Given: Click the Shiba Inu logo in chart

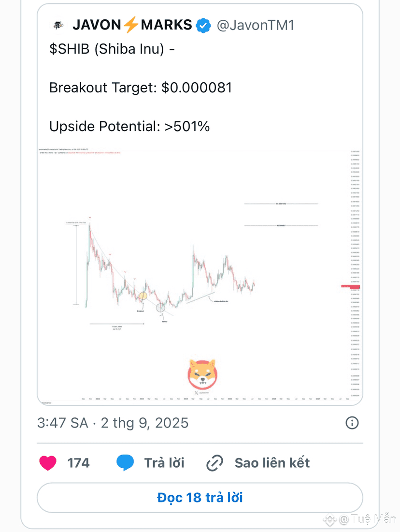Looking at the screenshot, I should click(202, 374).
